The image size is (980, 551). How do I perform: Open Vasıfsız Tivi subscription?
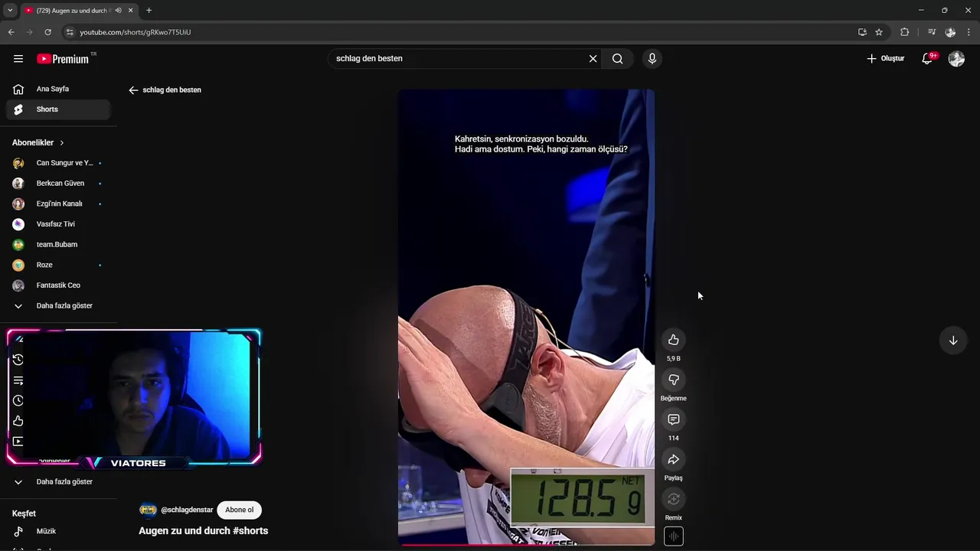[58, 224]
